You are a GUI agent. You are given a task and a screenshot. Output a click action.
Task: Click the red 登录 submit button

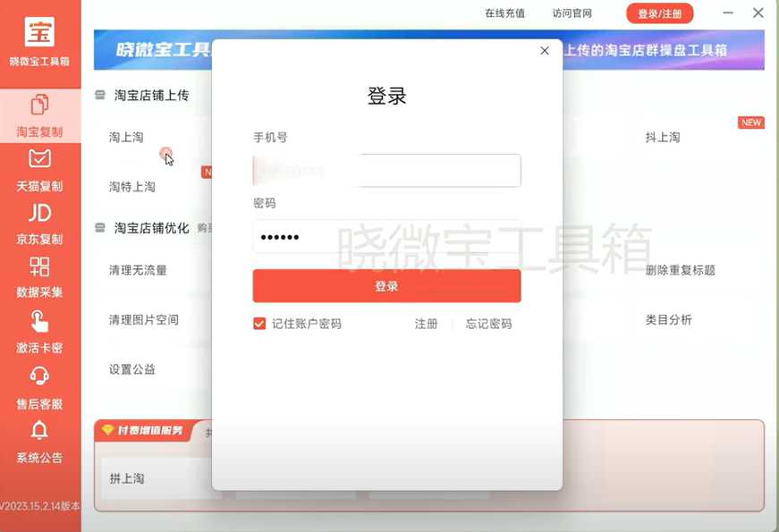386,286
